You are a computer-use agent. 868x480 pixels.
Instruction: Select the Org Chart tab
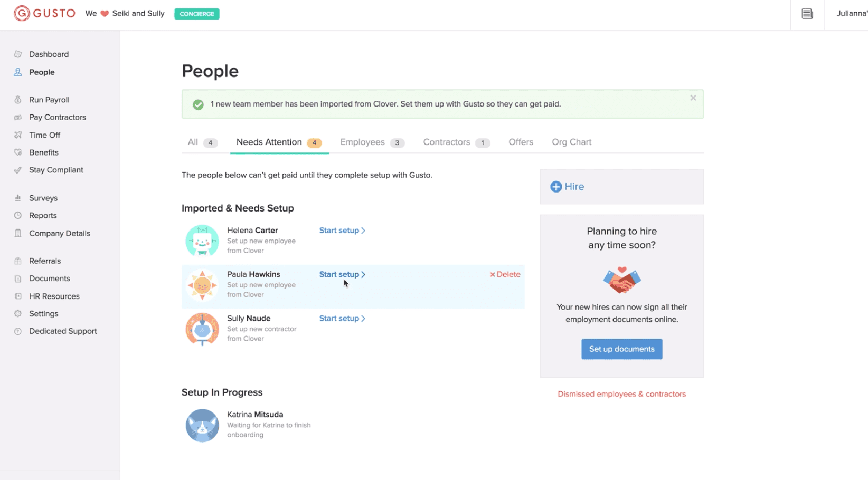click(571, 142)
